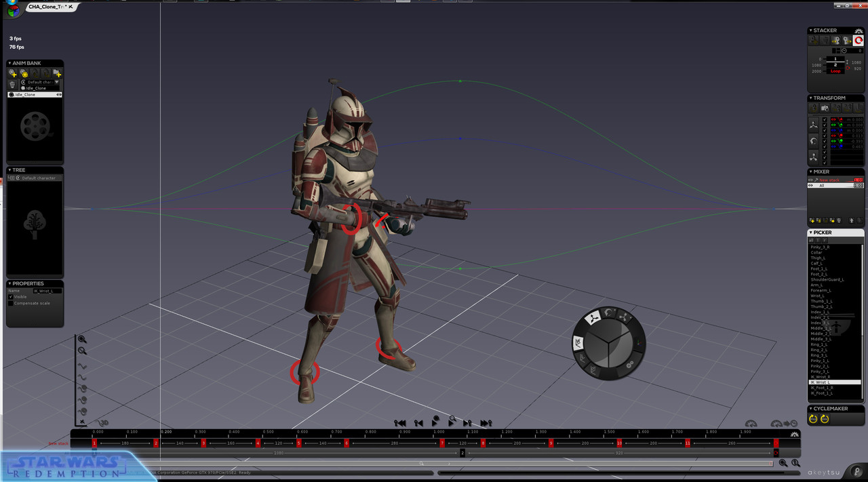Click the first Cyclemaker icon
Viewport: 868px width, 482px height.
tap(813, 419)
